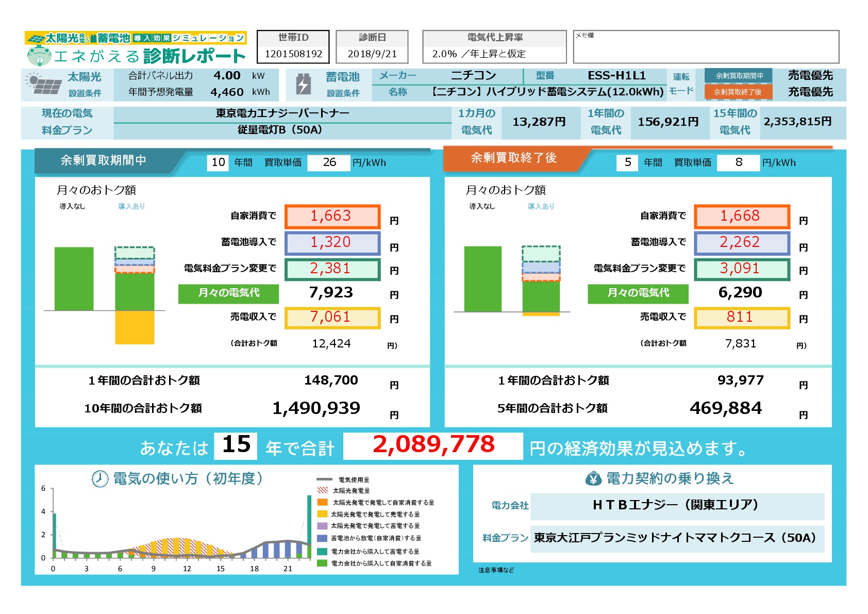Click the solar panel icon

(x=43, y=84)
